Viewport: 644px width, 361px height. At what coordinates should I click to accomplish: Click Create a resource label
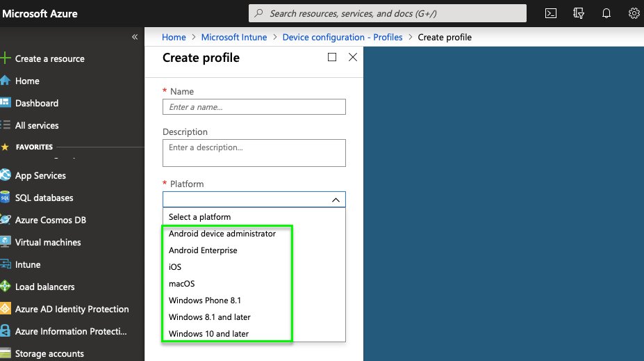click(x=50, y=59)
